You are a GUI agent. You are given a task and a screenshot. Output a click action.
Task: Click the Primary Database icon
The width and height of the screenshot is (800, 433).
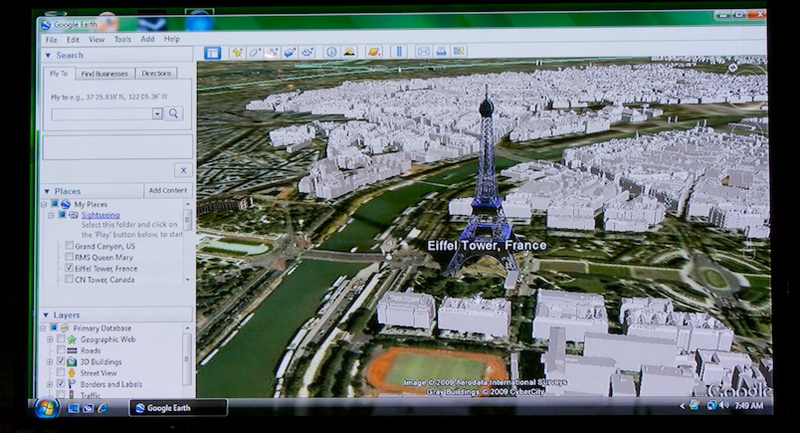[64, 328]
